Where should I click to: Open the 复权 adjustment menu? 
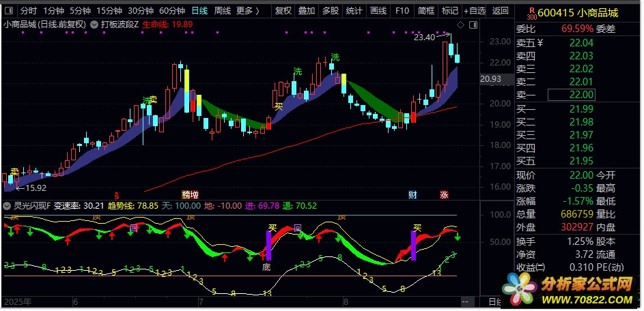pyautogui.click(x=283, y=11)
